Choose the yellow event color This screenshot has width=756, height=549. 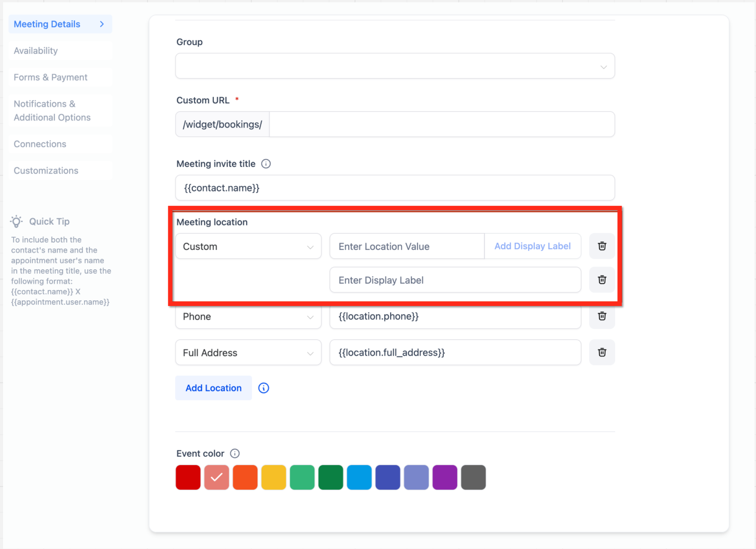point(274,477)
